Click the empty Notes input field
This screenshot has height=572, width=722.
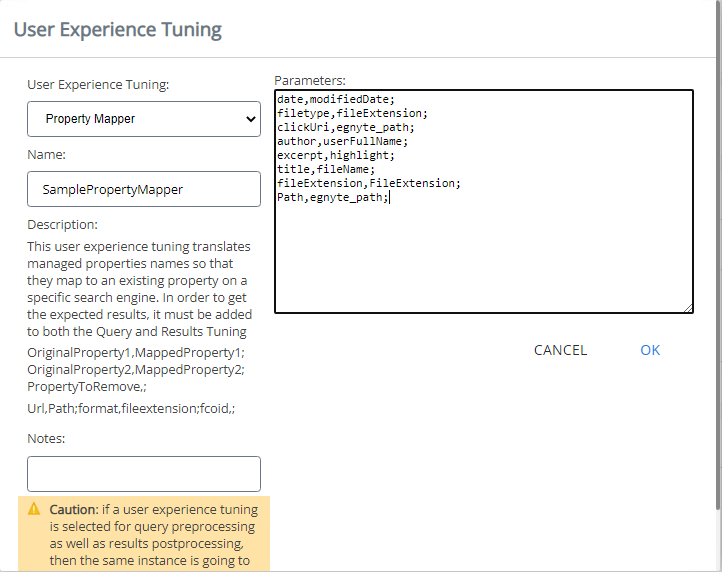click(x=143, y=474)
